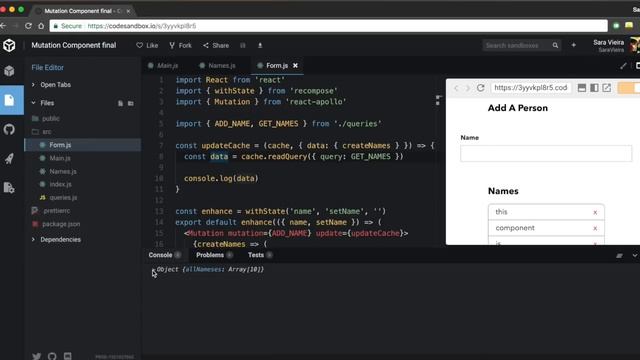Image resolution: width=640 pixels, height=360 pixels.
Task: Open preview in new window
Action: 607,88
